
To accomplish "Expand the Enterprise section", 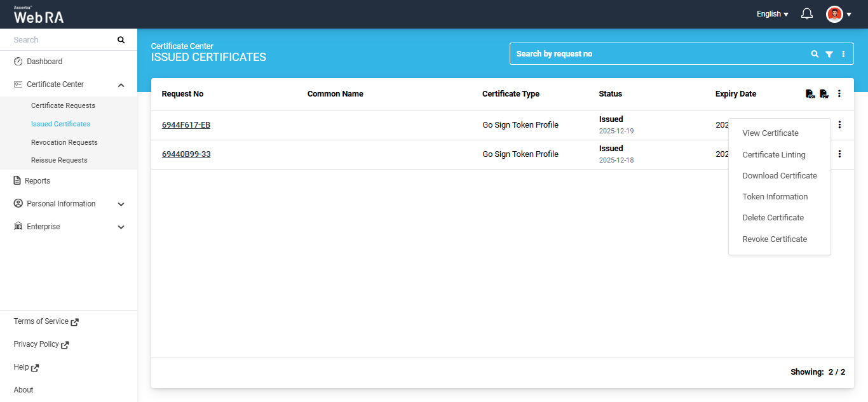I will (121, 227).
